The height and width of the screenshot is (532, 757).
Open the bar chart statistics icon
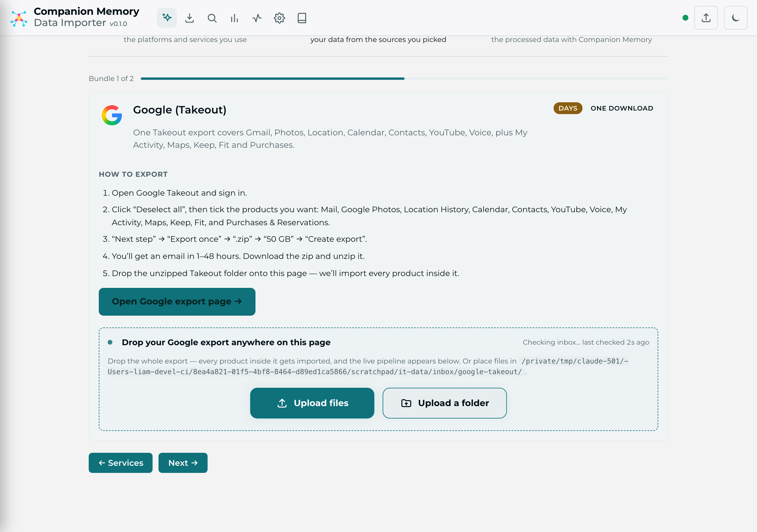point(234,18)
